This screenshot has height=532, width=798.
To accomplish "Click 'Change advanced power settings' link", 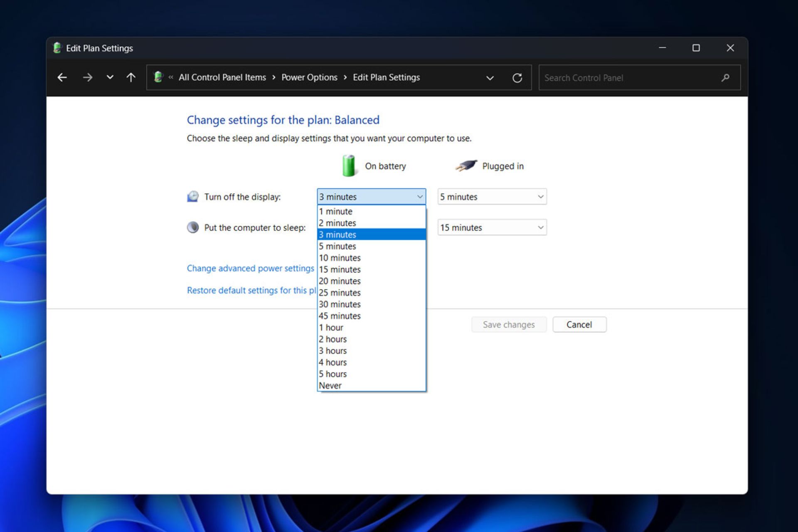I will (250, 268).
